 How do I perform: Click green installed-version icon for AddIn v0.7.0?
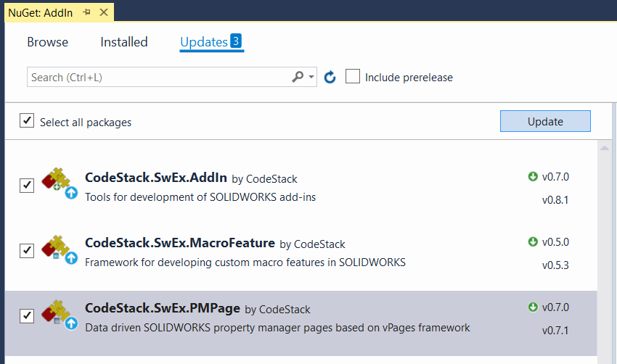point(533,176)
